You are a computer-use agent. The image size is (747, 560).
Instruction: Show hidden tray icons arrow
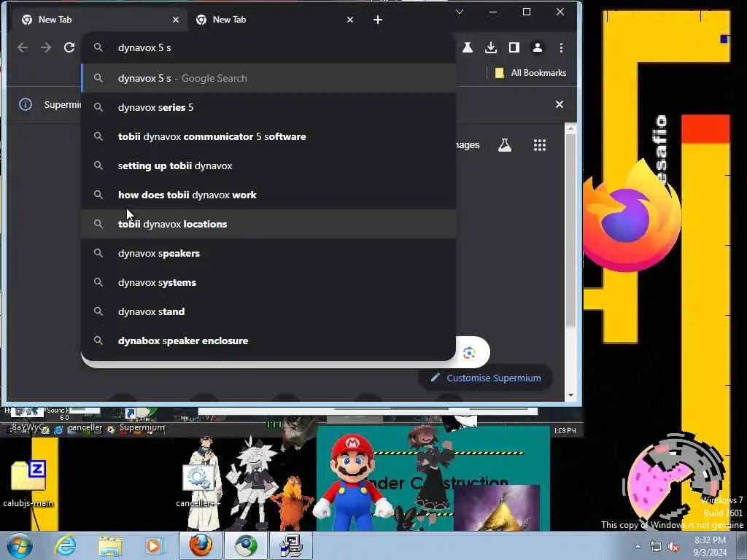click(x=638, y=546)
